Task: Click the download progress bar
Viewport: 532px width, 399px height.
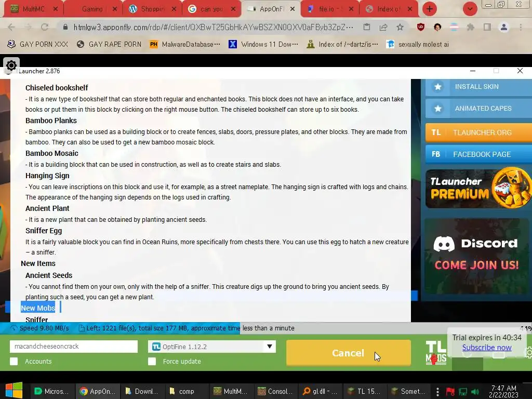Action: pyautogui.click(x=266, y=328)
